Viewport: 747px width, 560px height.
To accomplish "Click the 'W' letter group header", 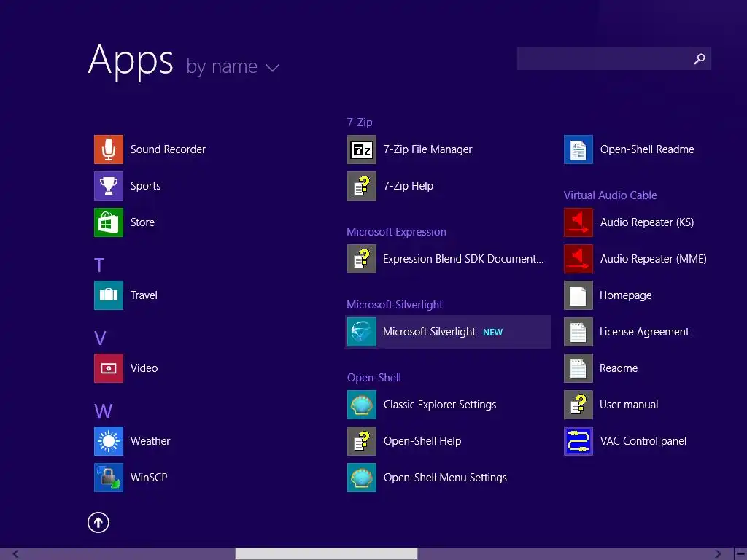I will pos(104,411).
